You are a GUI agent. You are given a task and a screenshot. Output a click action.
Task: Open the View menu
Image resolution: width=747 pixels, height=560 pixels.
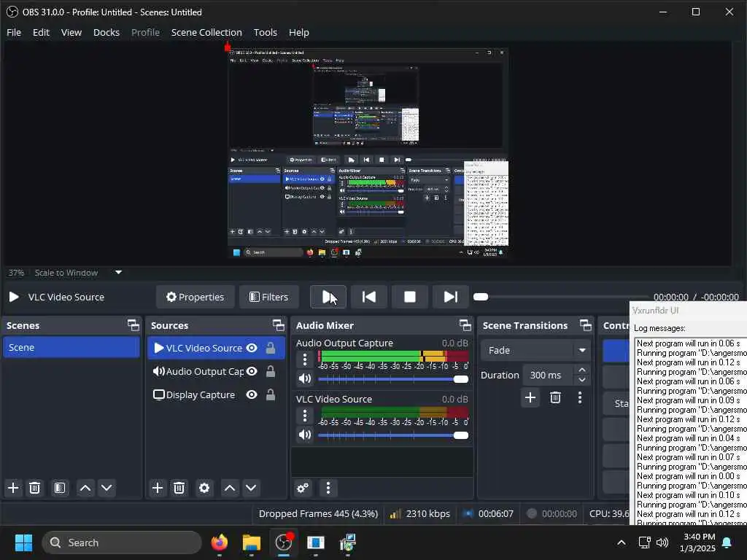pyautogui.click(x=71, y=32)
